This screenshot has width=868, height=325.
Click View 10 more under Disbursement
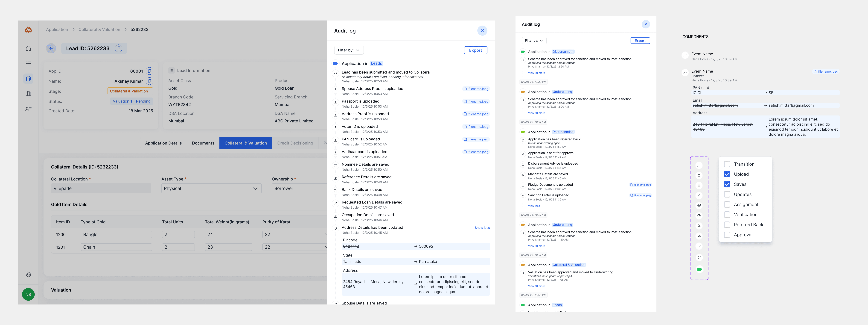click(536, 73)
